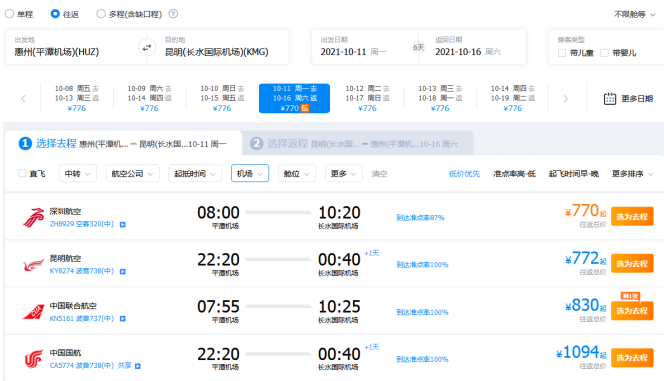The image size is (664, 381).
Task: Click 到达准点率100% on China United row
Action: click(422, 312)
